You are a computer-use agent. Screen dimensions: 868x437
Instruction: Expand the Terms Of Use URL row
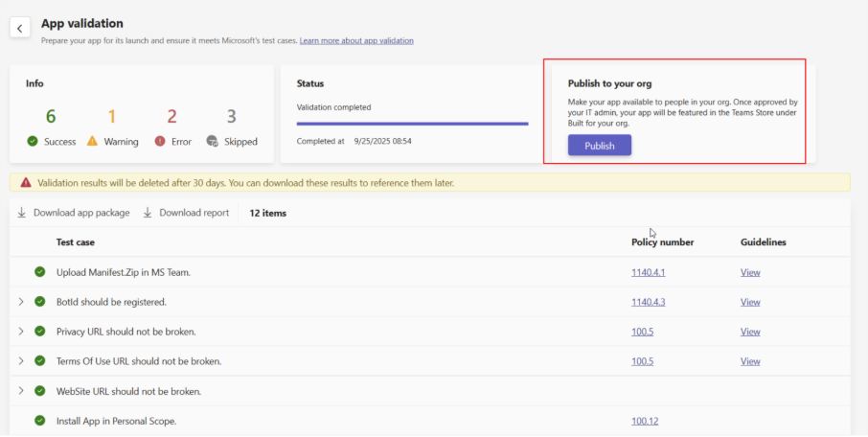[x=21, y=361]
